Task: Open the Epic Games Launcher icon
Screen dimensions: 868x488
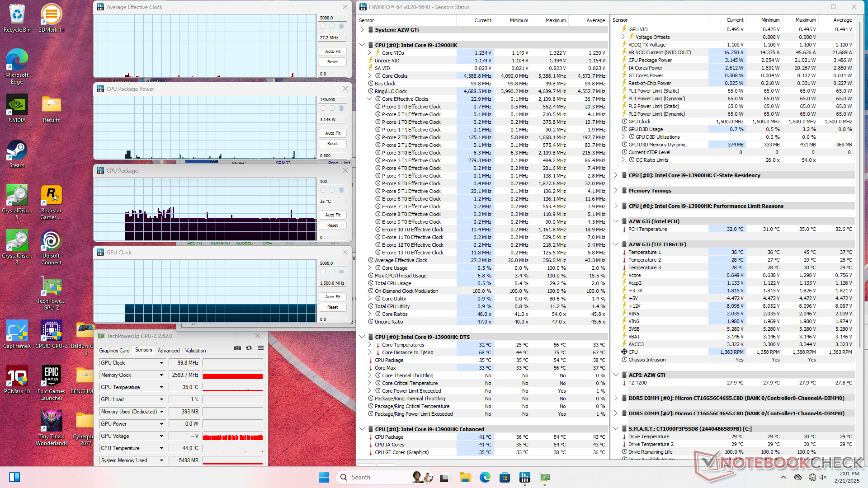Action: point(51,383)
